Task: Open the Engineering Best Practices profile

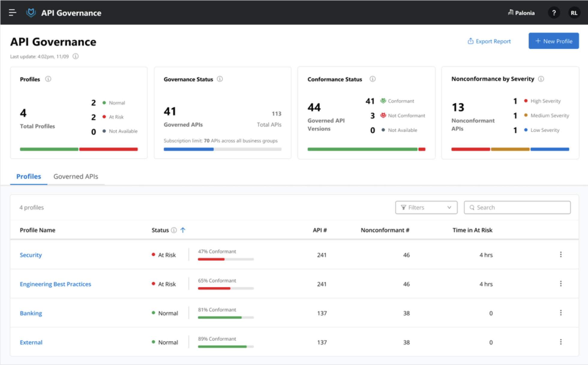Action: [x=55, y=284]
